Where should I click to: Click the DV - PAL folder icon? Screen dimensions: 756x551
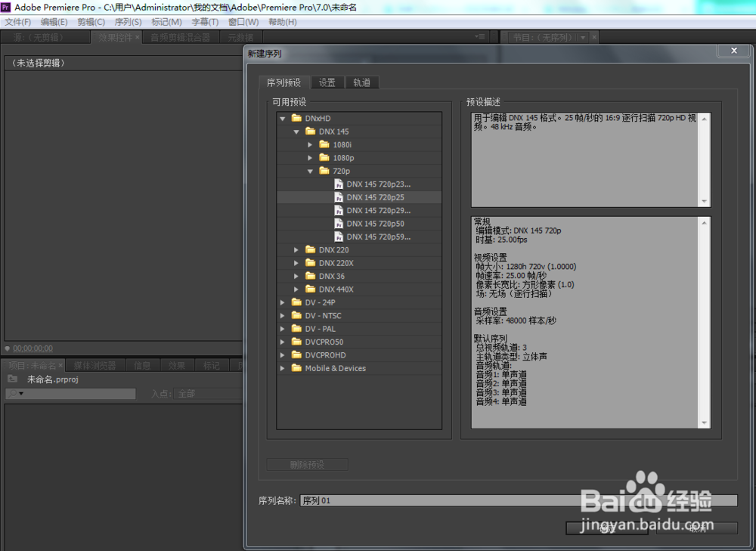click(x=296, y=328)
